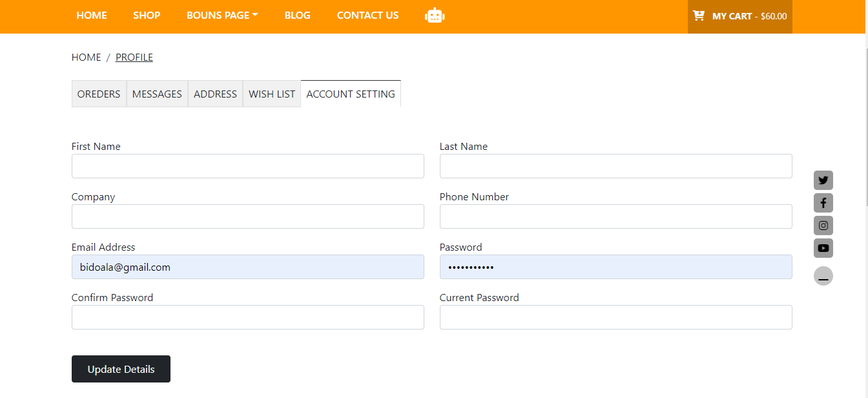Switch to the Messages tab
868x398 pixels.
click(157, 94)
